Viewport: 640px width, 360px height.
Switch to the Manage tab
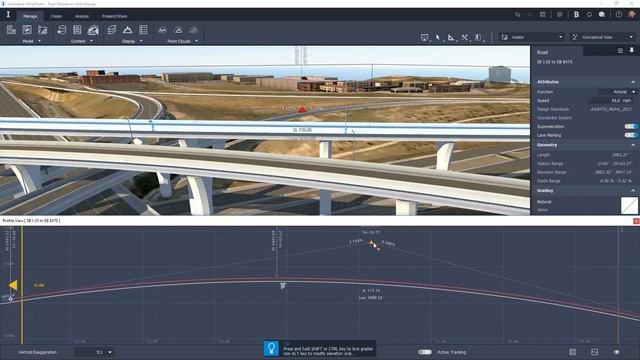click(x=30, y=16)
